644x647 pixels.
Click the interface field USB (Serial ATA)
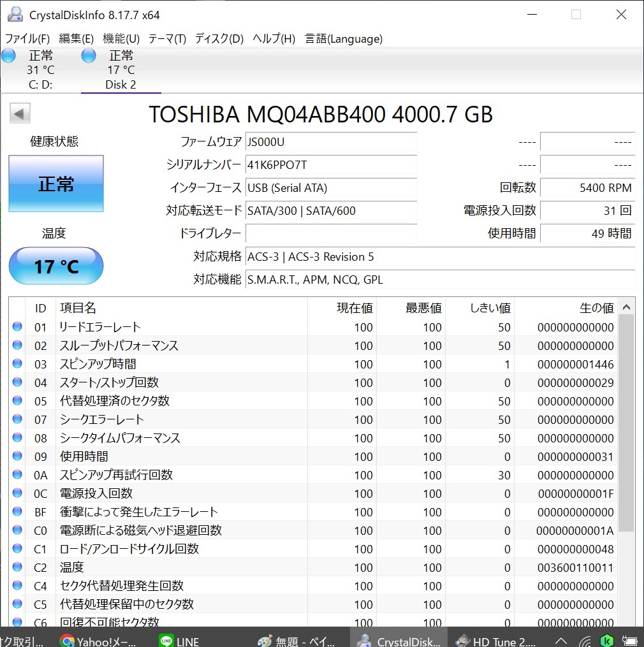331,188
